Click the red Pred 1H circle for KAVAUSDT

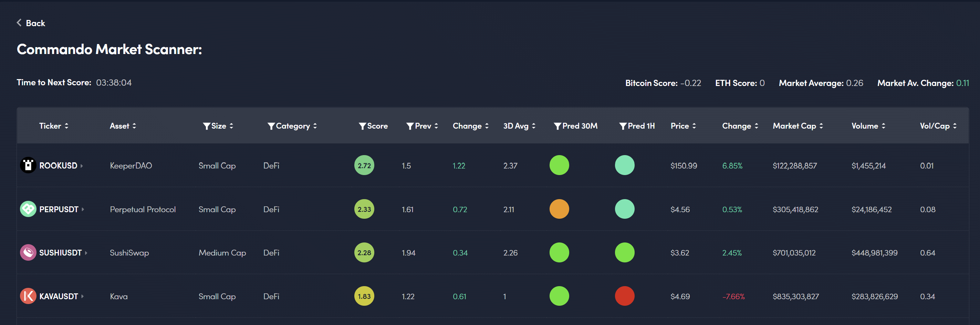tap(624, 296)
